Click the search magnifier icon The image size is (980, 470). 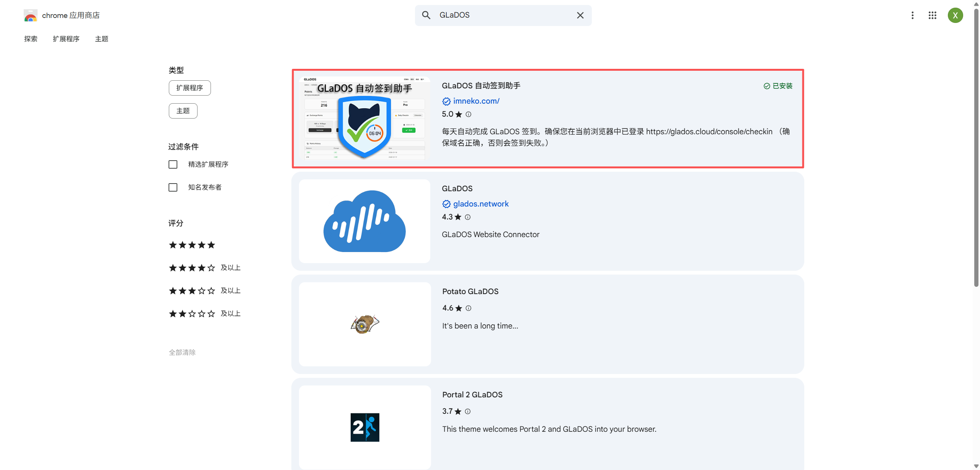[x=426, y=15]
